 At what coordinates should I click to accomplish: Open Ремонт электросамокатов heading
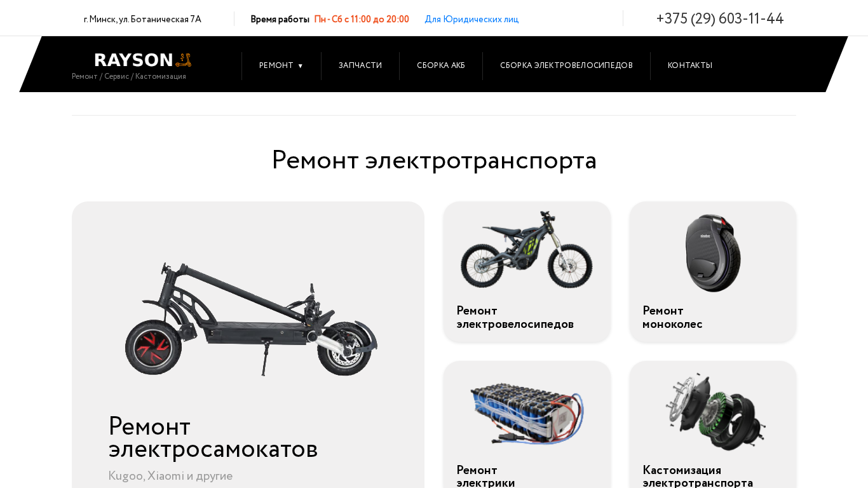coord(213,437)
